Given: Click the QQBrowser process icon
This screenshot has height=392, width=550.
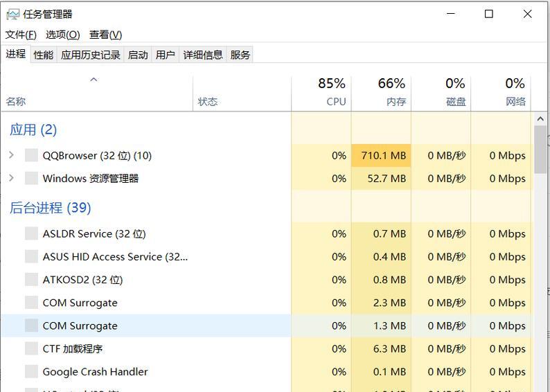Looking at the screenshot, I should [x=31, y=155].
